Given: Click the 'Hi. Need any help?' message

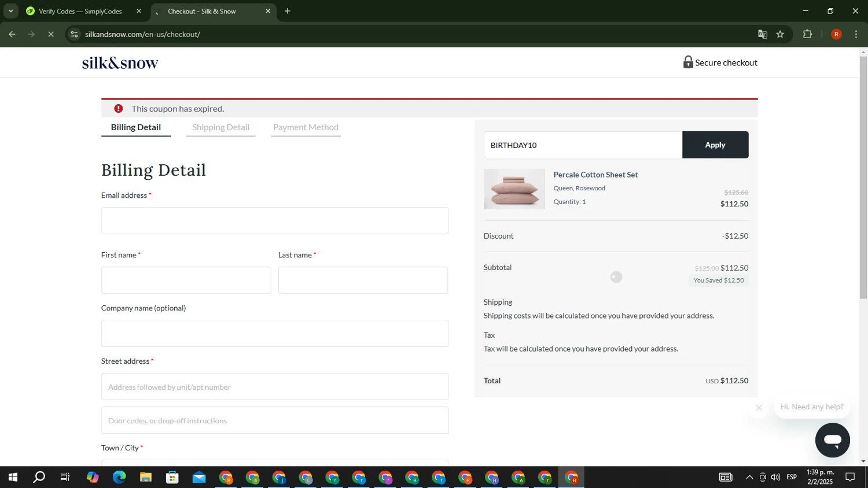Looking at the screenshot, I should point(812,406).
